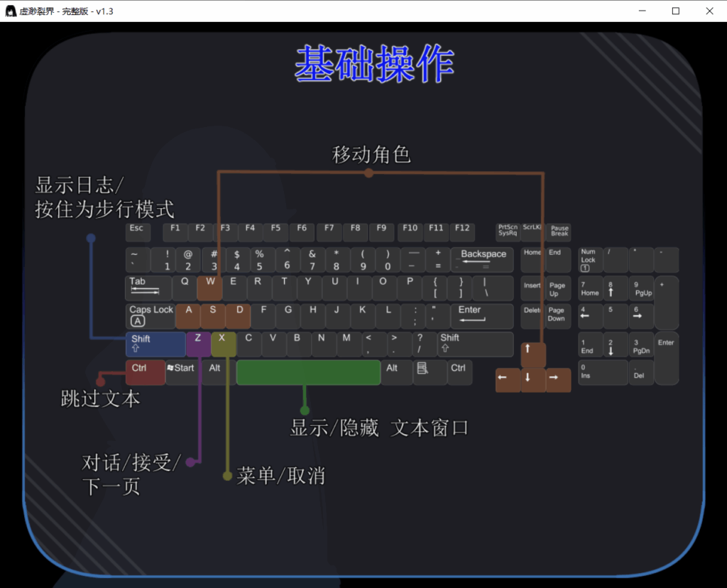Click the red left Ctrl key
Viewport: 727px width, 588px height.
(145, 372)
